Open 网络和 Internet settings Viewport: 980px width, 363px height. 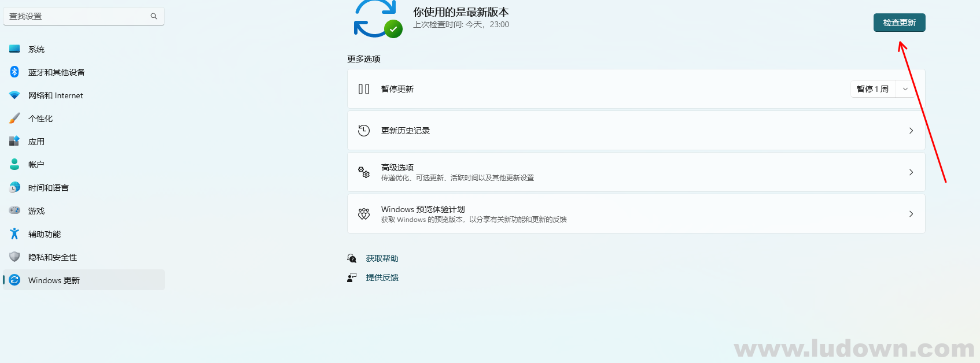coord(84,95)
